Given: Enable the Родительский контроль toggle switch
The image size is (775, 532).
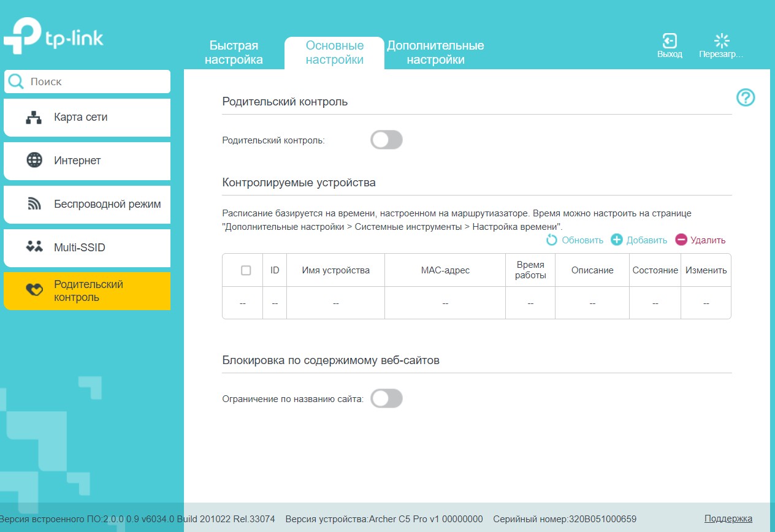Looking at the screenshot, I should tap(386, 140).
